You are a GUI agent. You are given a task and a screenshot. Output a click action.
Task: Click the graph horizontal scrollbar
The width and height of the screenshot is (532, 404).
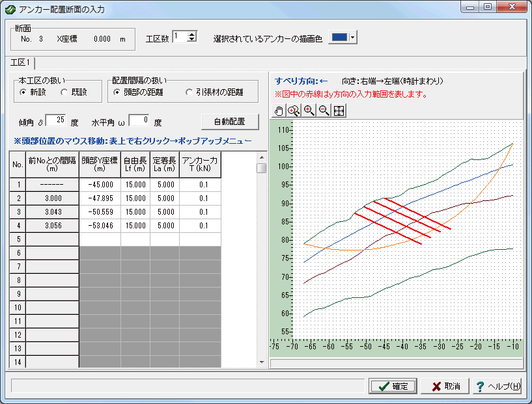(397, 363)
